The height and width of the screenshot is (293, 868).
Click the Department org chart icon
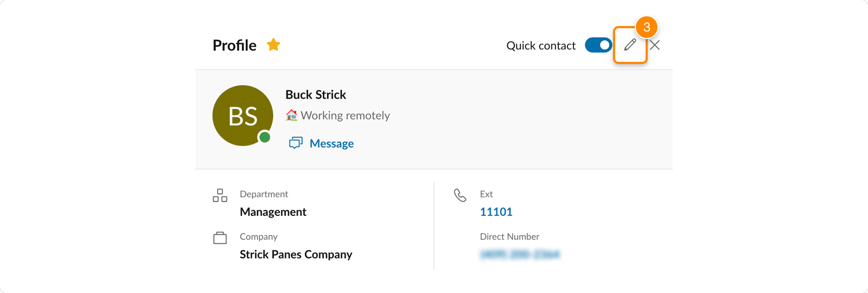point(220,195)
